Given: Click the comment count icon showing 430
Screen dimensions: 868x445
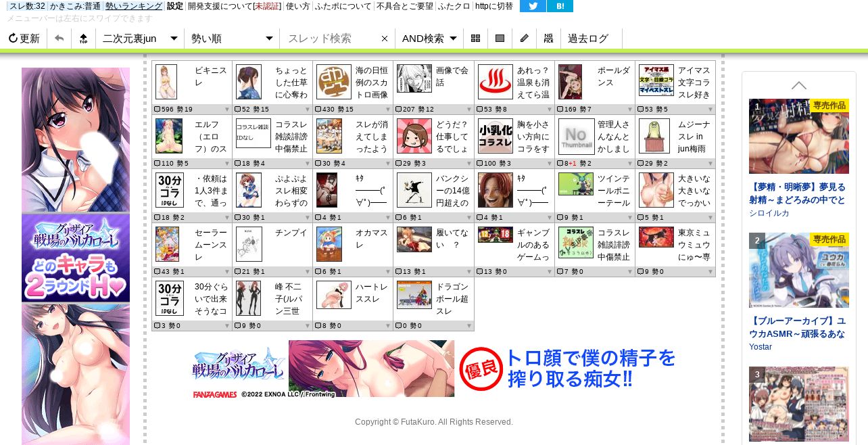Looking at the screenshot, I should 318,110.
